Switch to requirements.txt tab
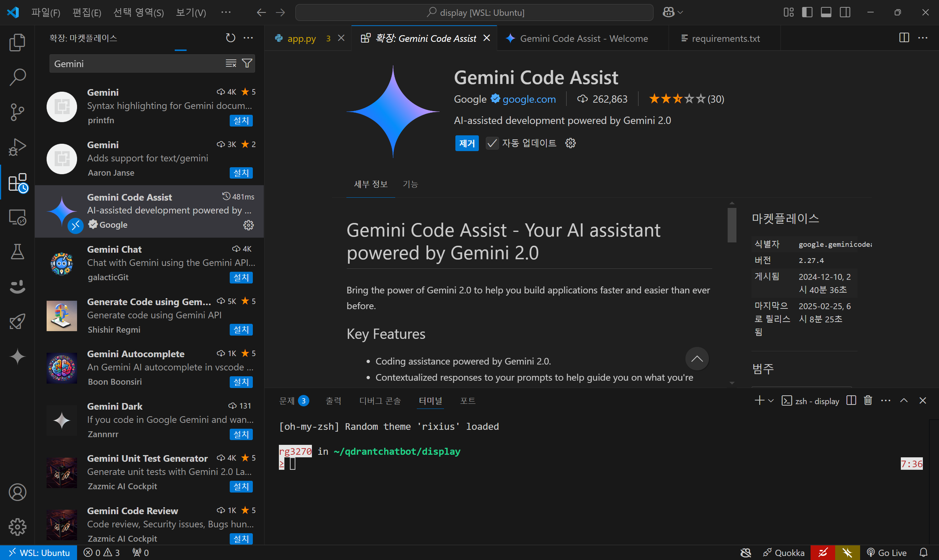The width and height of the screenshot is (939, 560). coord(726,38)
